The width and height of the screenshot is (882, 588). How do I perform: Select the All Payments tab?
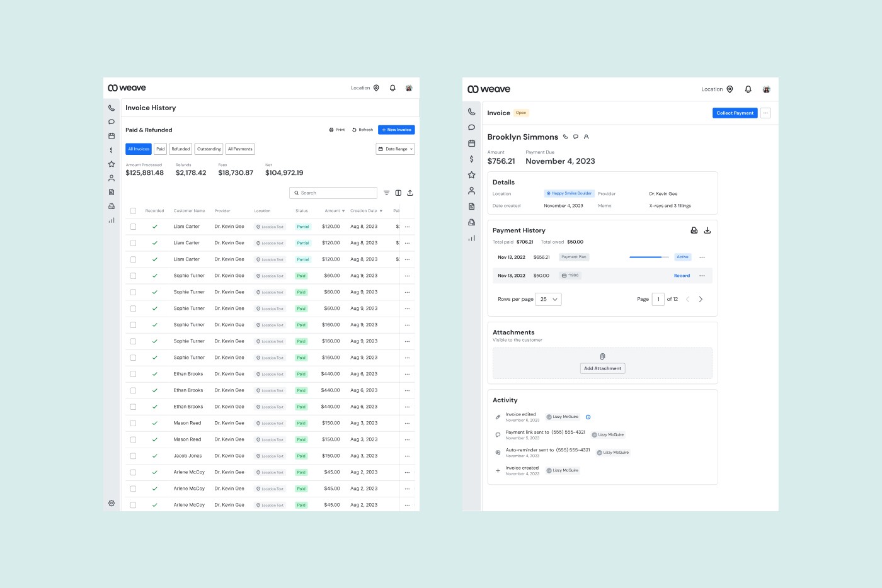240,149
